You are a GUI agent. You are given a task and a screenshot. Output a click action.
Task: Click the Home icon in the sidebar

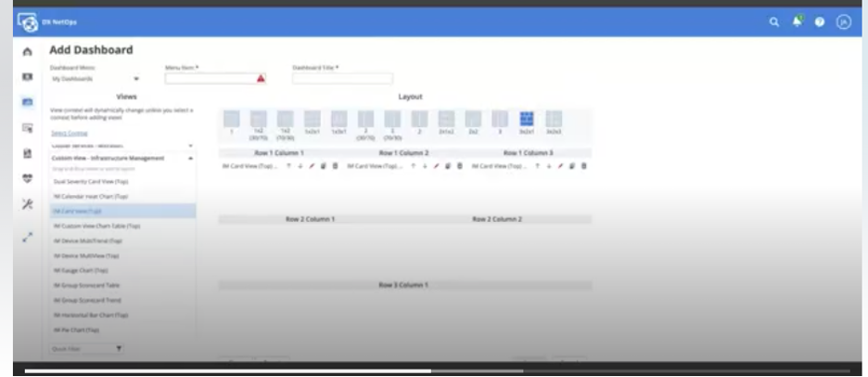click(28, 52)
